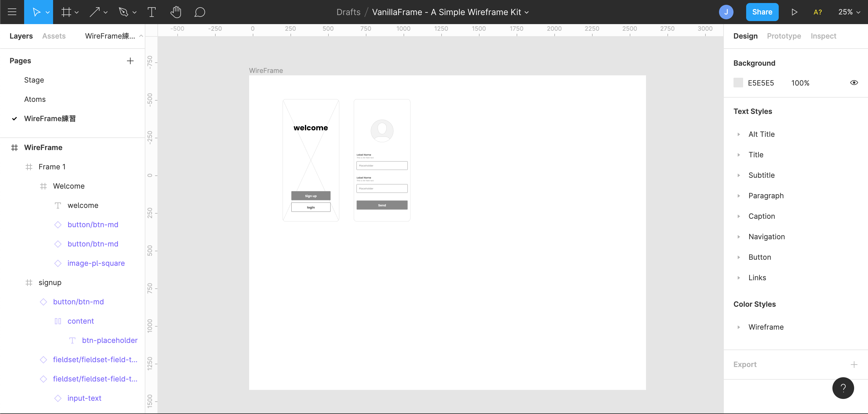Open the file name dropdown chevron
Image resolution: width=868 pixels, height=414 pixels.
527,12
